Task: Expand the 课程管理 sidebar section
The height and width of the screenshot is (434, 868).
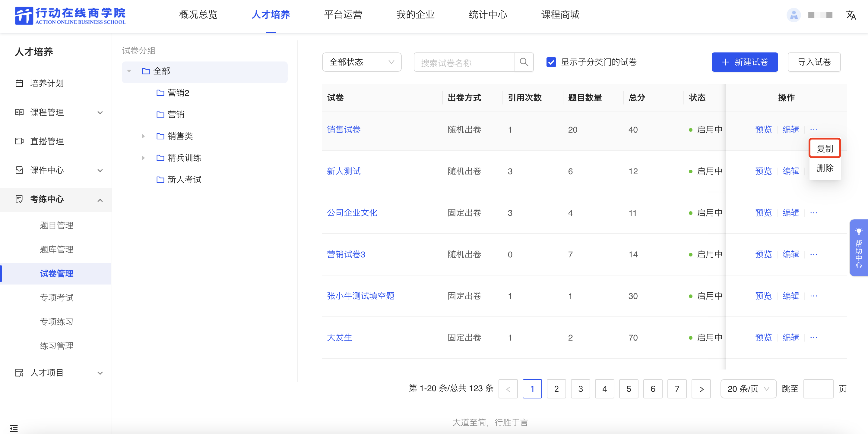Action: pyautogui.click(x=100, y=112)
